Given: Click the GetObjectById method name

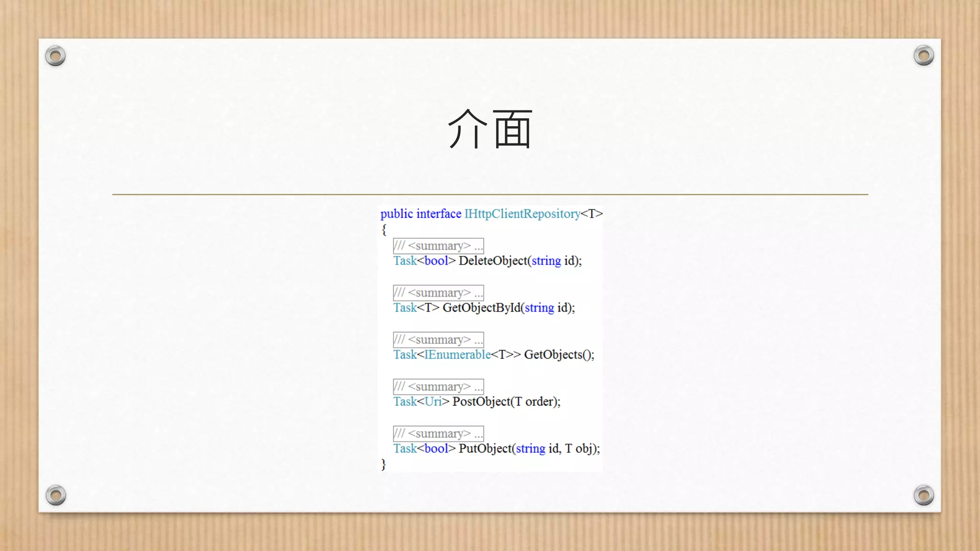Looking at the screenshot, I should click(x=481, y=308).
